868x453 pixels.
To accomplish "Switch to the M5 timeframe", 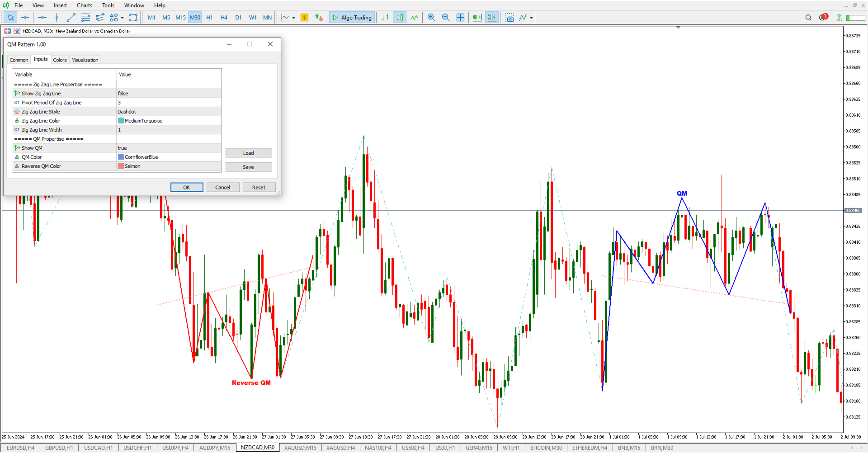I will 166,18.
